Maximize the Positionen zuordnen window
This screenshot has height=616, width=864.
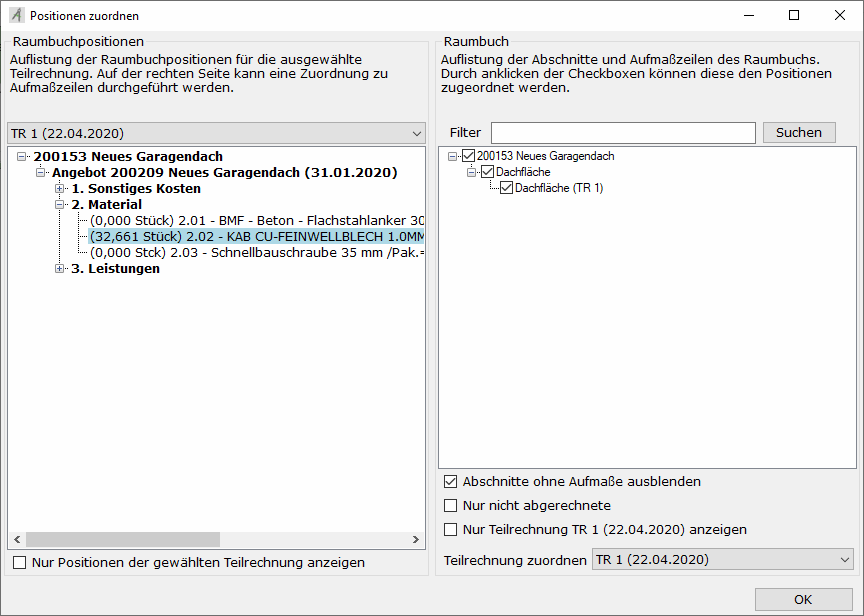[794, 15]
